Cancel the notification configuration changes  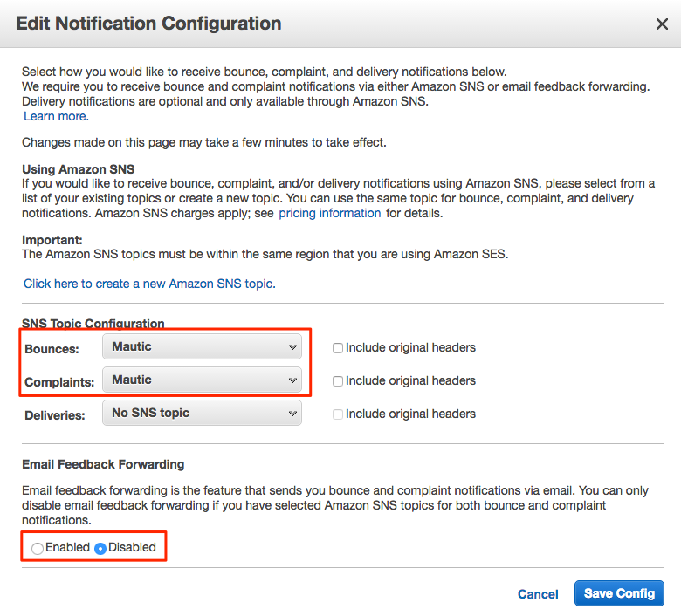click(538, 594)
